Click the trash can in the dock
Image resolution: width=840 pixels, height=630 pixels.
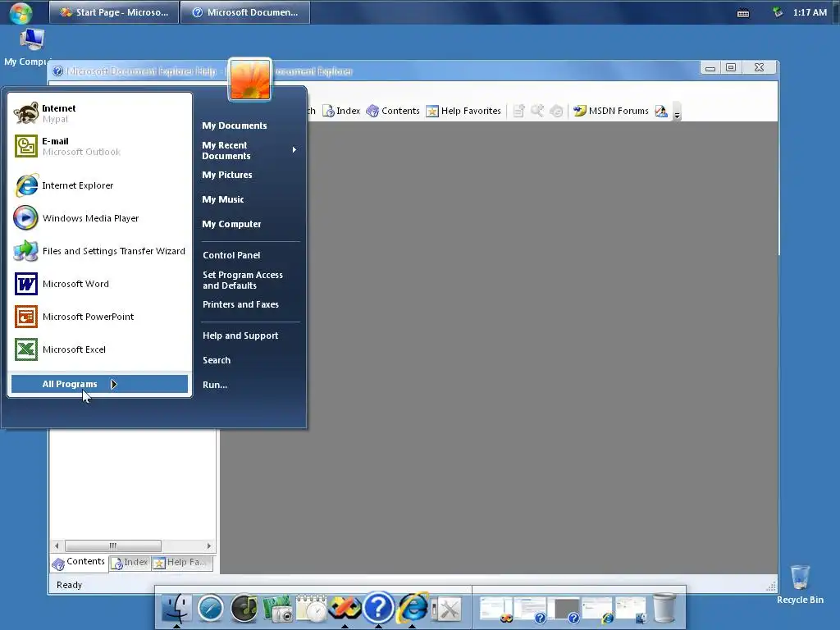[664, 608]
